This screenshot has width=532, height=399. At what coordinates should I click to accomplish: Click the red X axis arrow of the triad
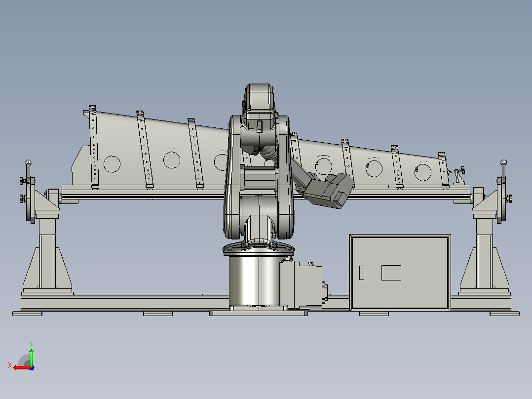point(22,367)
